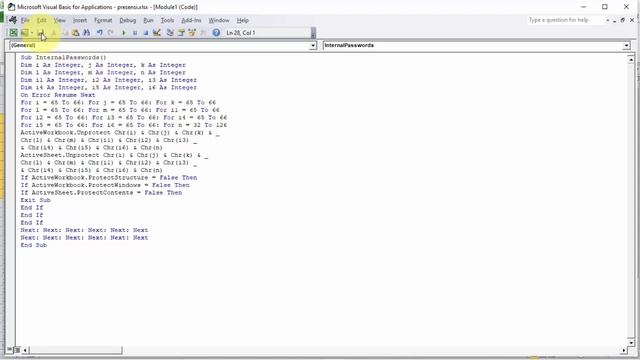Viewport: 640px width, 360px height.
Task: Open the Edit menu
Action: 42,20
